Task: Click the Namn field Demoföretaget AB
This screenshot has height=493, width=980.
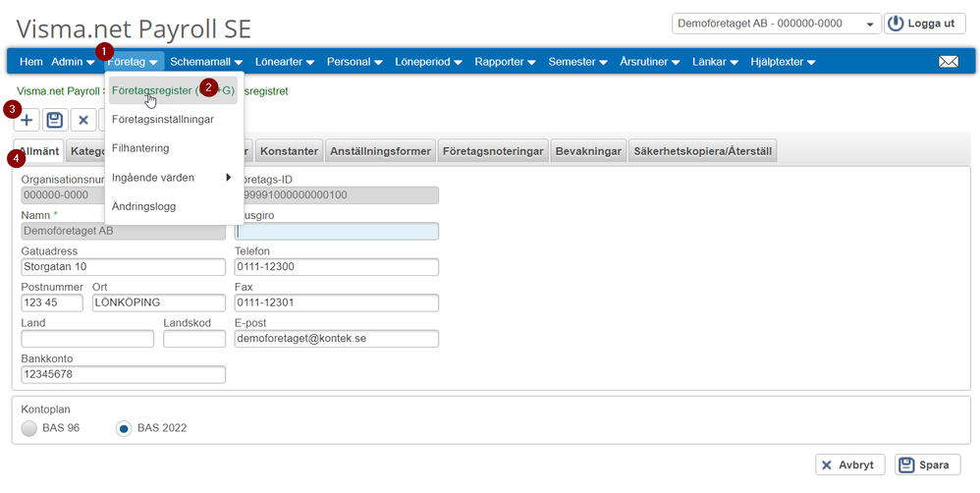Action: coord(123,231)
